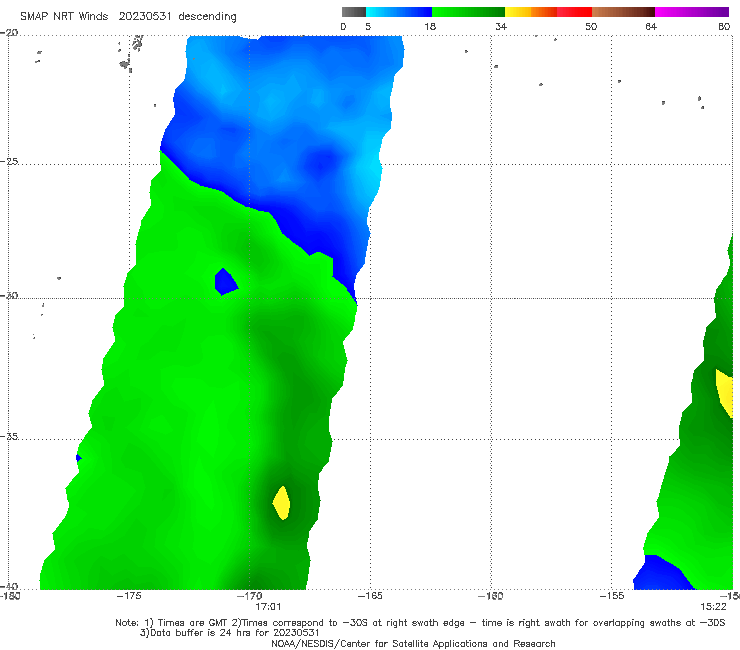Click the color bar label '64'

click(651, 26)
